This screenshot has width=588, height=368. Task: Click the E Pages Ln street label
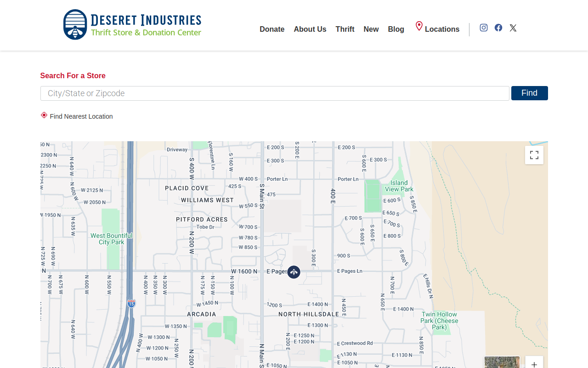[x=350, y=271]
